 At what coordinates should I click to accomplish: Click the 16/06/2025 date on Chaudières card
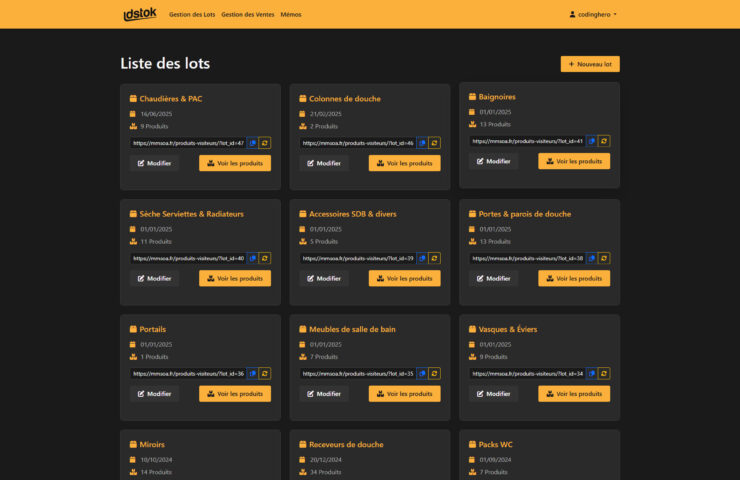pos(156,114)
